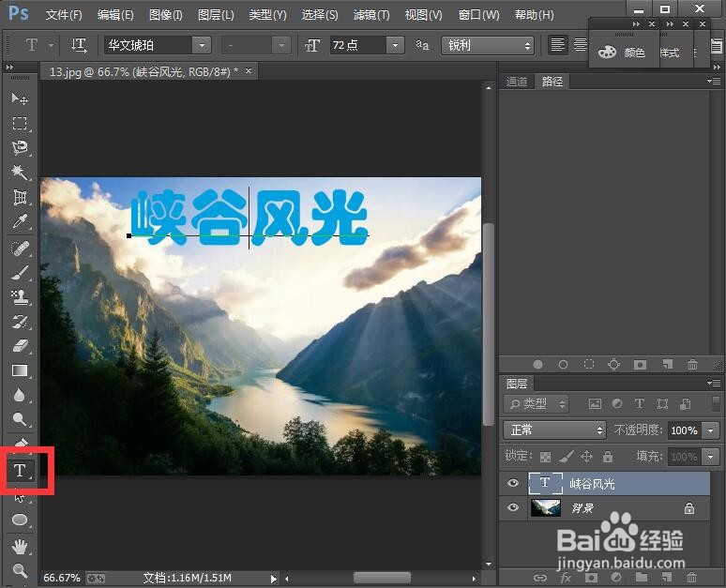Image resolution: width=726 pixels, height=588 pixels.
Task: Open the layers panel flyout menu
Action: (714, 383)
